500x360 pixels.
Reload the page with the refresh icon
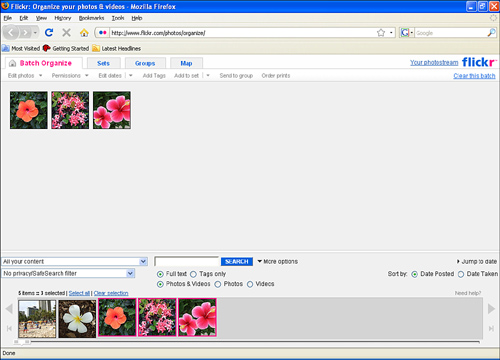coord(49,33)
